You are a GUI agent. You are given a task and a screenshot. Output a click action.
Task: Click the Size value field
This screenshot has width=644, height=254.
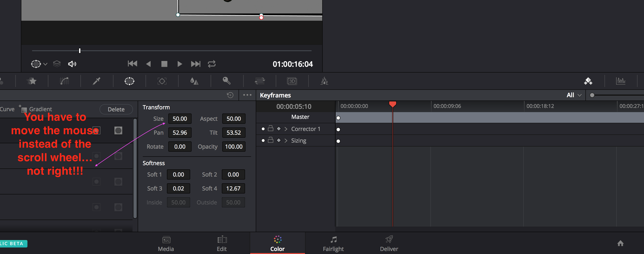180,119
